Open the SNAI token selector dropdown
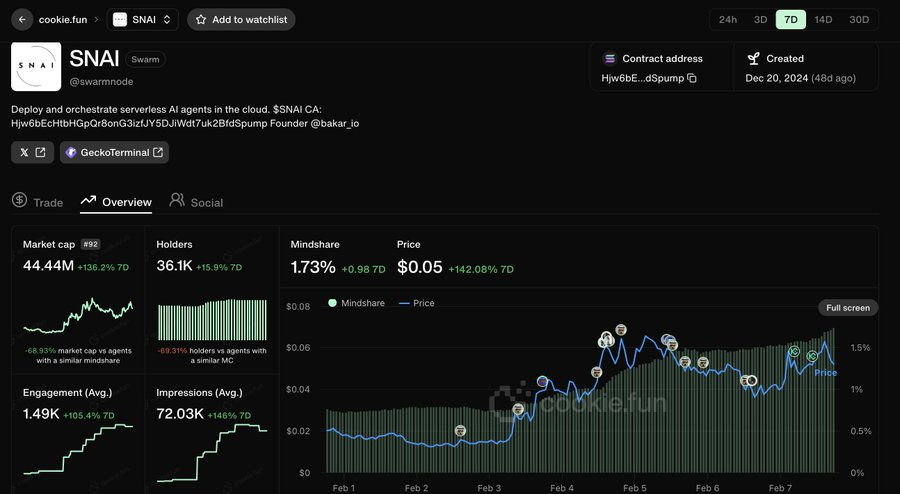This screenshot has width=900, height=494. point(144,19)
